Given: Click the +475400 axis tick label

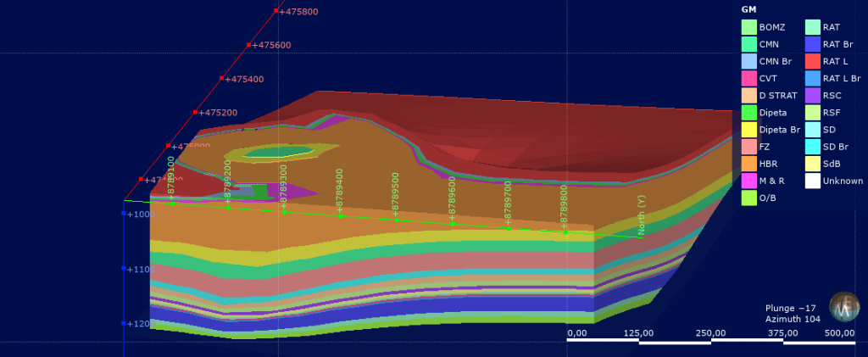Looking at the screenshot, I should [244, 79].
